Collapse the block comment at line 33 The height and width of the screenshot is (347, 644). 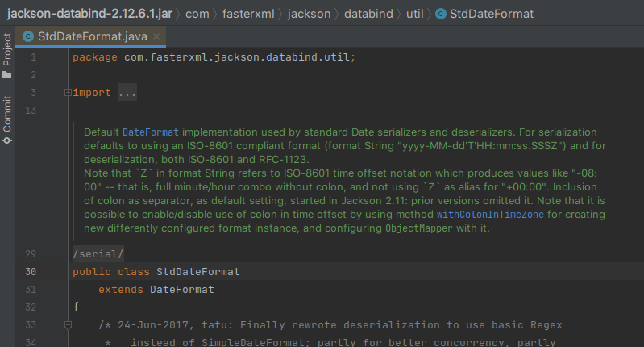68,325
